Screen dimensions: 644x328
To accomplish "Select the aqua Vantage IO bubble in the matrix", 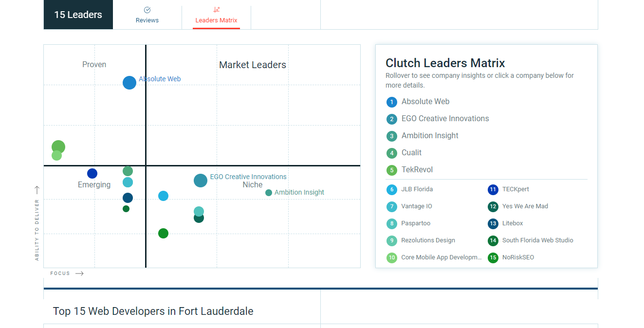I will 128,182.
